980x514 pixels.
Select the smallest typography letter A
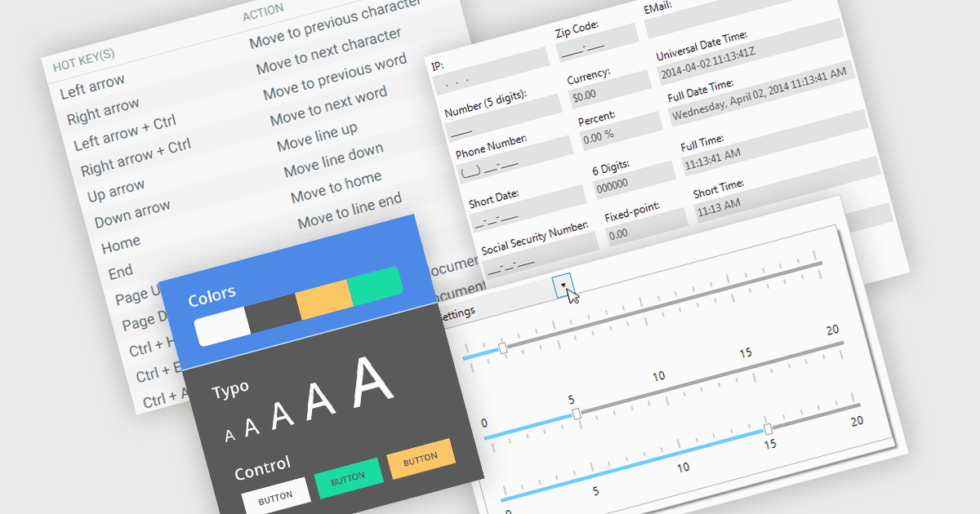coord(229,436)
